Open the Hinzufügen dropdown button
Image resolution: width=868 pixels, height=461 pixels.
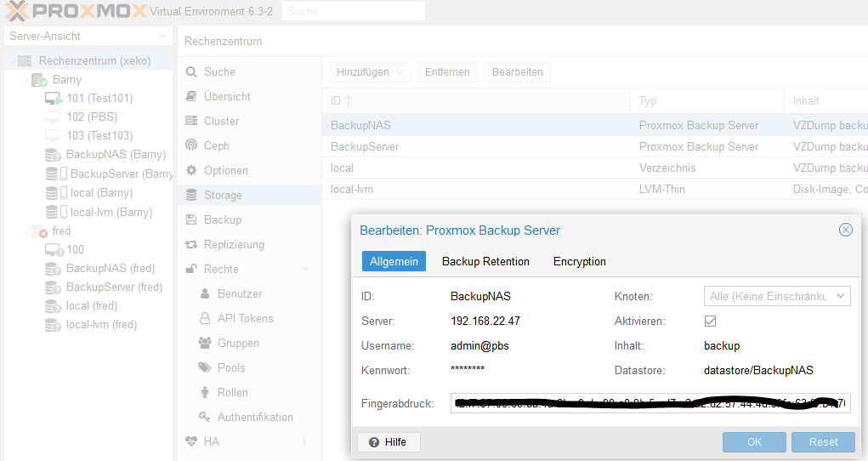click(x=369, y=72)
